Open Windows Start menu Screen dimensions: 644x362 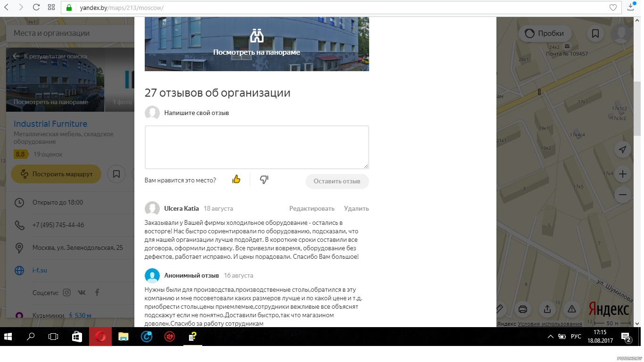(x=8, y=337)
